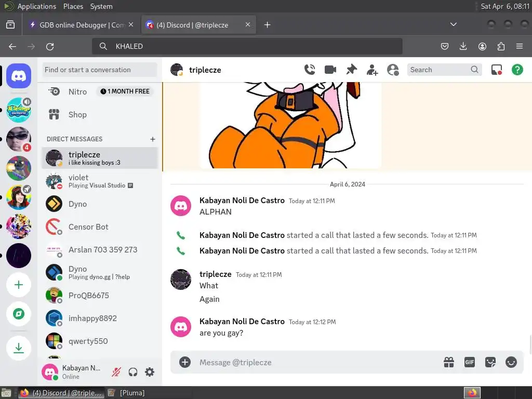
Task: Reload the browser page
Action: click(50, 46)
